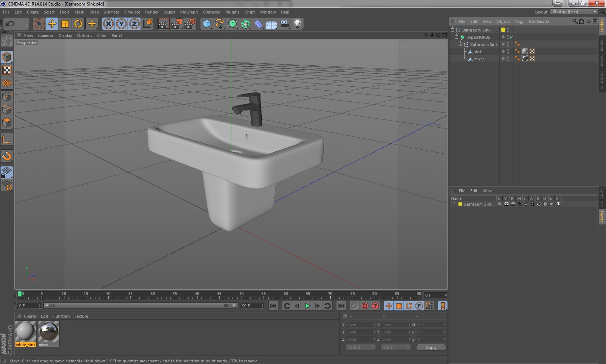Toggle Bathroom_Sink layer view visibility icon
Viewport: 606px width, 364px height.
pos(506,204)
